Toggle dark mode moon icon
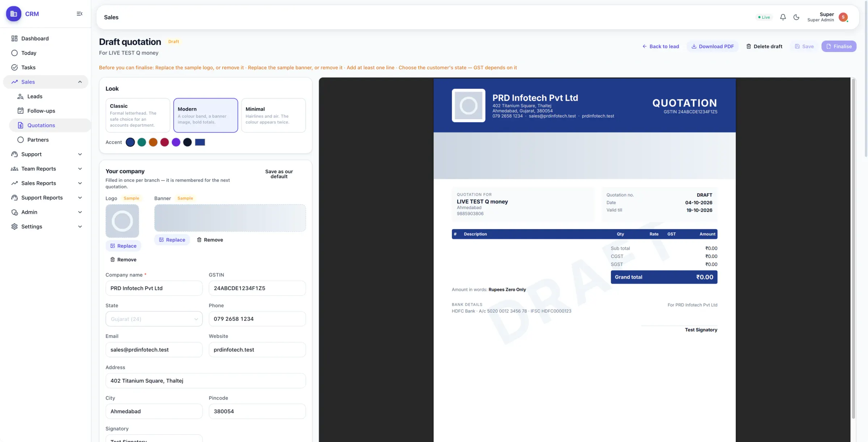This screenshot has height=442, width=868. pyautogui.click(x=796, y=17)
